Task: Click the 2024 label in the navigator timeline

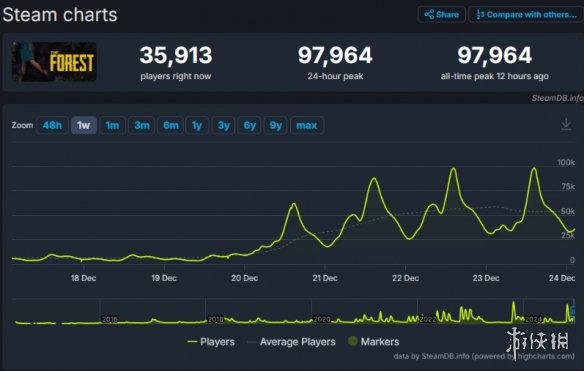Action: [x=533, y=319]
